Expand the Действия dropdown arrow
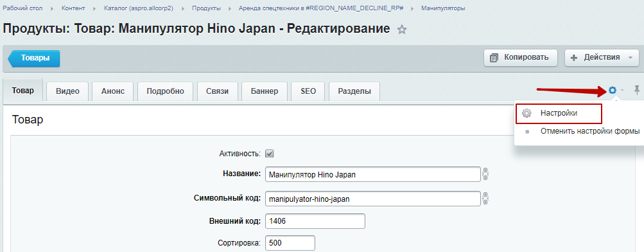644x252 pixels. click(631, 58)
